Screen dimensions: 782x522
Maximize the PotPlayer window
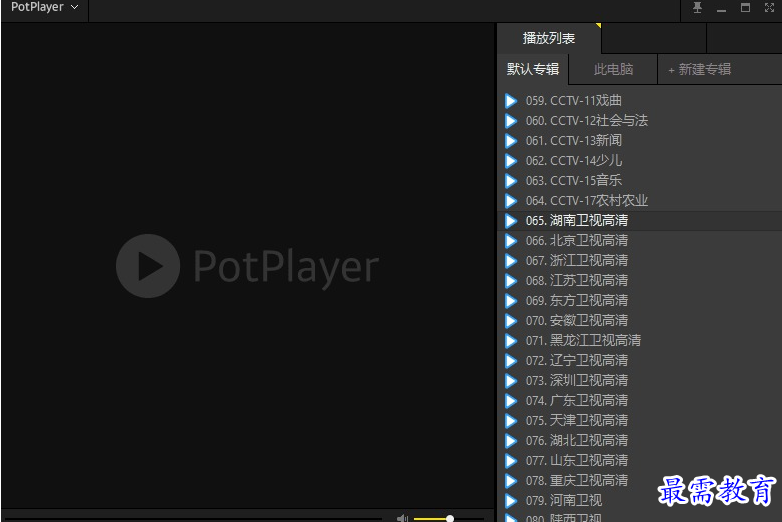(x=745, y=7)
